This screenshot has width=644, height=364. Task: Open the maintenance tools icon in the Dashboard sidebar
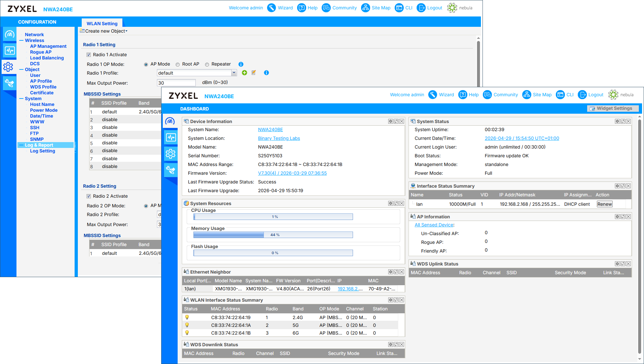pos(170,170)
